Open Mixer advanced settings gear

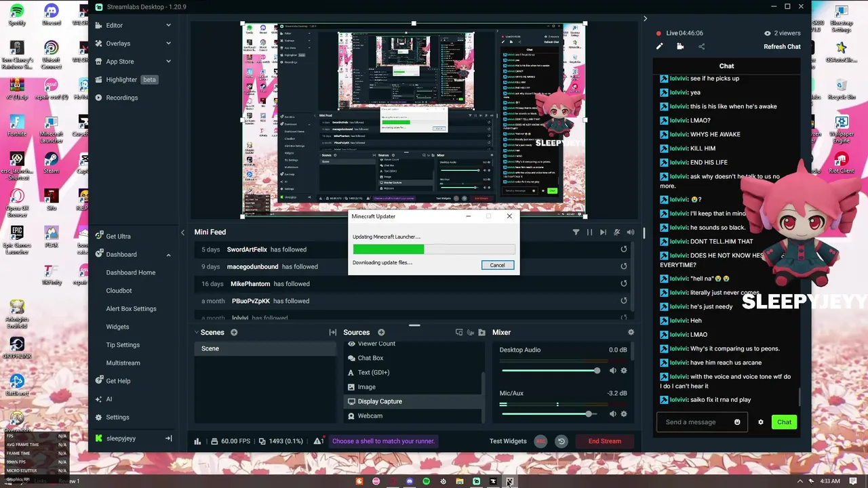tap(631, 332)
